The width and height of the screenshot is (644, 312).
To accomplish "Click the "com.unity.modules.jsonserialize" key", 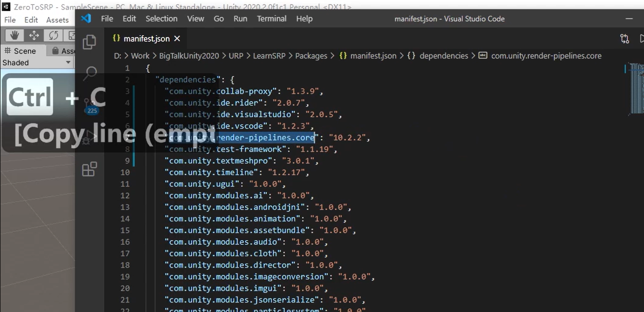I will [242, 300].
